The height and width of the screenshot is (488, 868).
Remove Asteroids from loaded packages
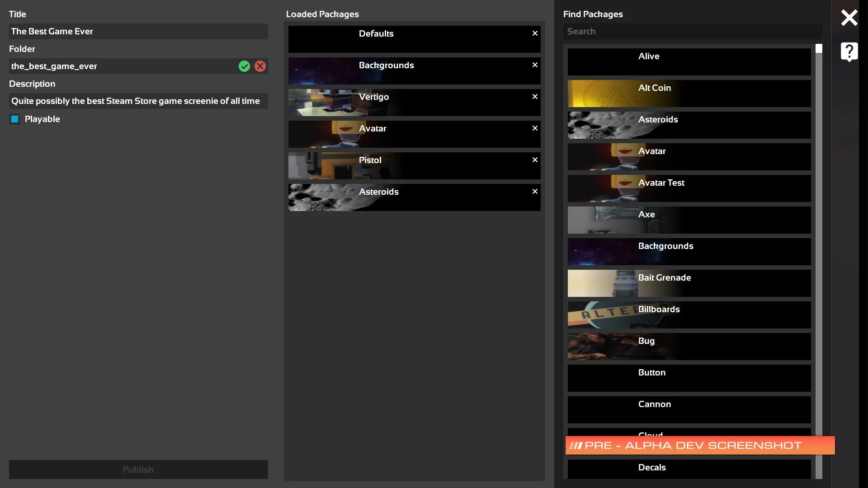click(x=535, y=192)
